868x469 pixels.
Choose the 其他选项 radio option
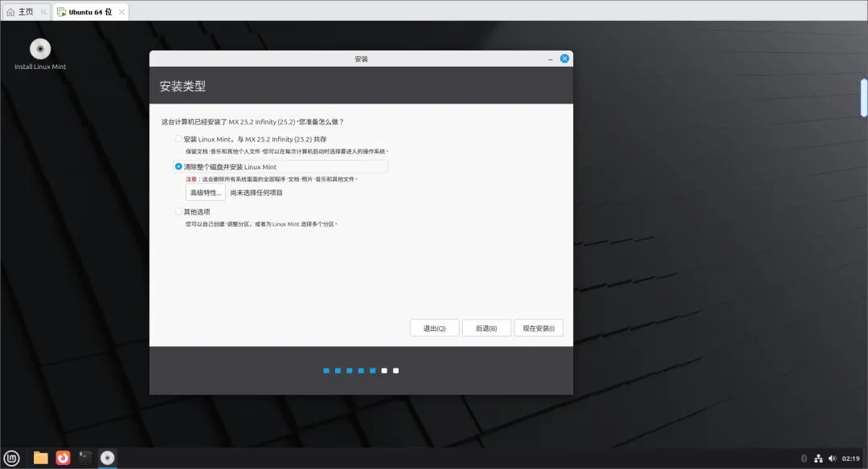178,211
